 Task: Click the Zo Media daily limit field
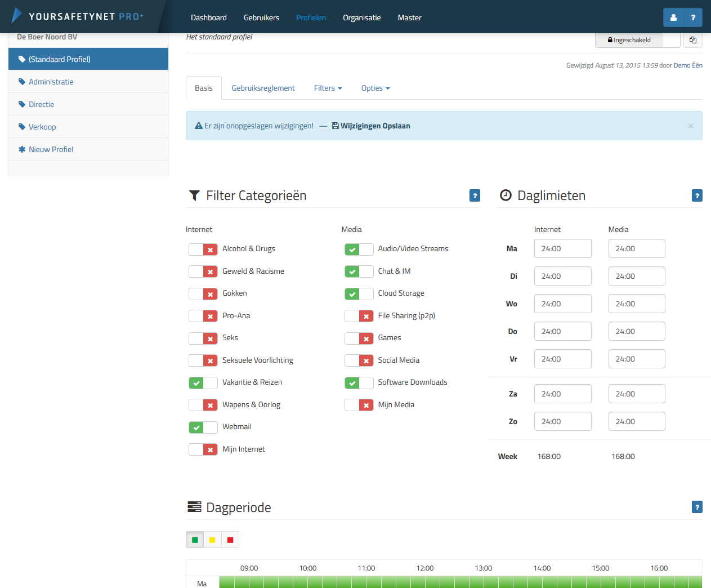[637, 421]
